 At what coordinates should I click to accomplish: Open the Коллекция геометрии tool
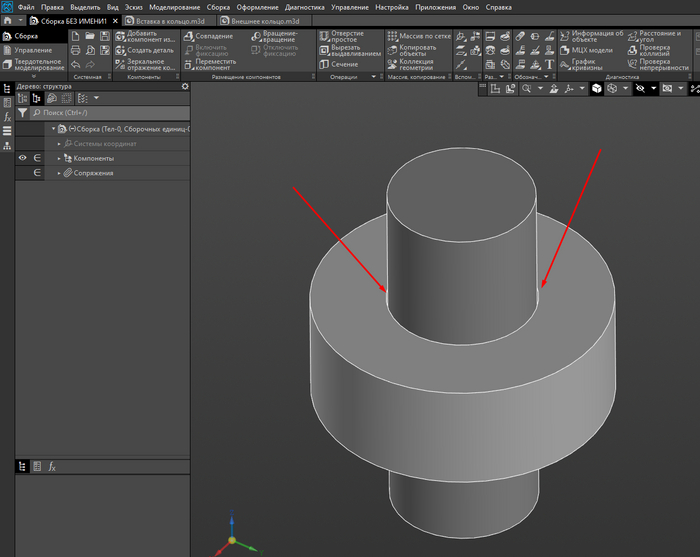point(411,65)
